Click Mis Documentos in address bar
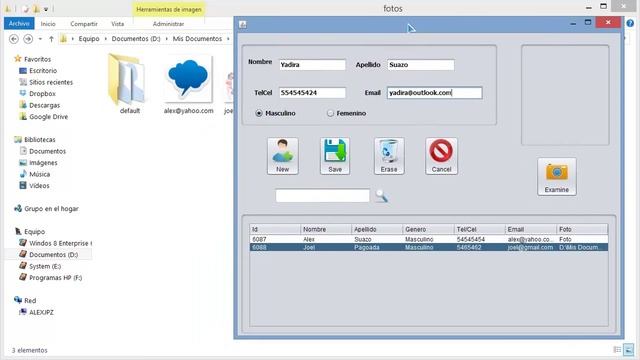Image resolution: width=640 pixels, height=360 pixels. tap(197, 39)
